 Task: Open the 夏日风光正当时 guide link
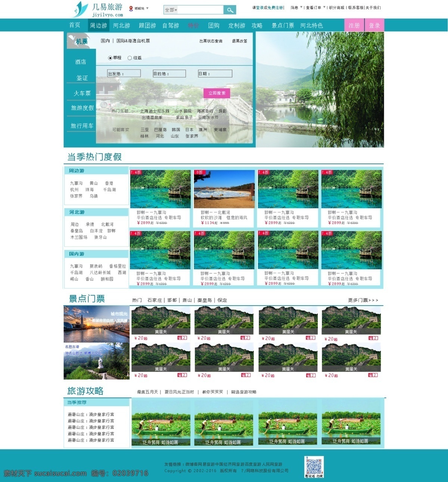[179, 392]
